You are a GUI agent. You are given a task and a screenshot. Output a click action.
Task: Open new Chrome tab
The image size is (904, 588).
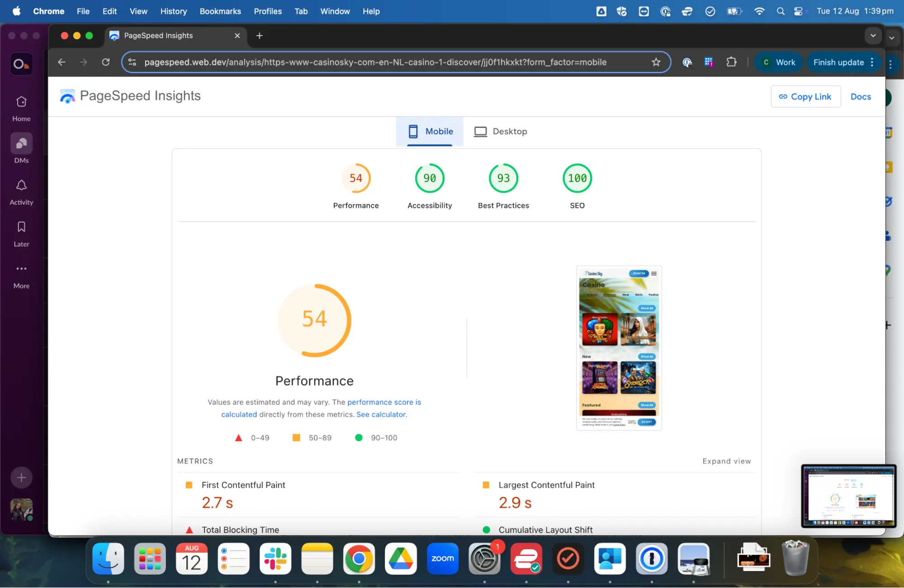click(260, 36)
